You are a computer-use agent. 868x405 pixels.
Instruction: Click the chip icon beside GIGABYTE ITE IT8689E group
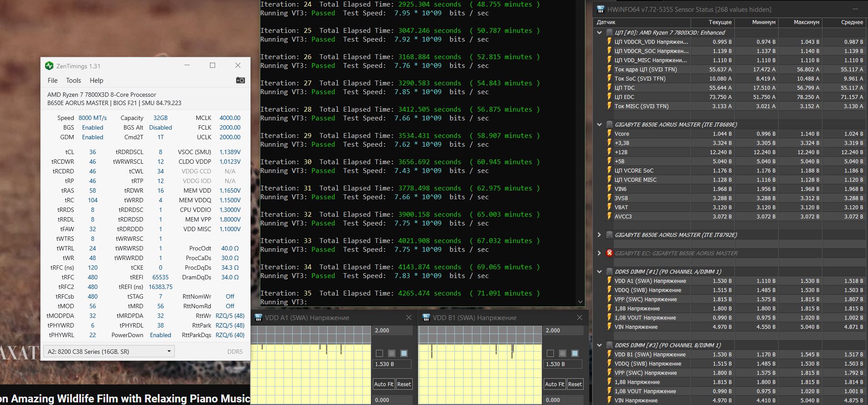[x=609, y=124]
